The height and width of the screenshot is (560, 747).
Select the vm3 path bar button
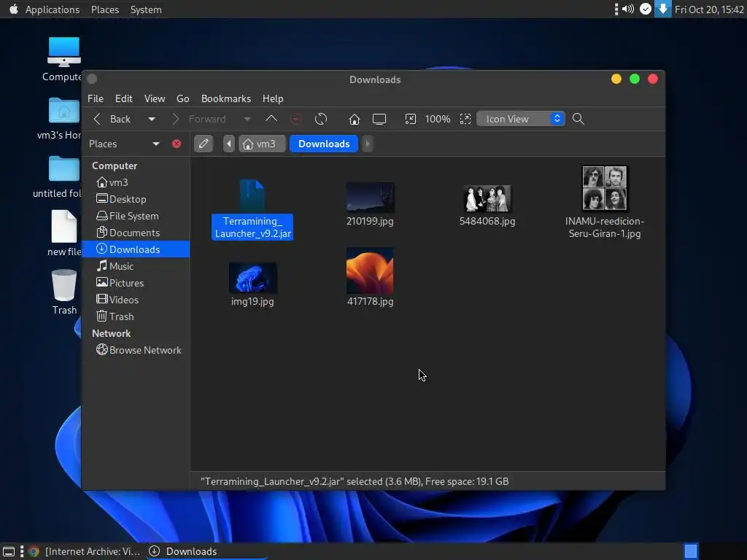click(260, 144)
